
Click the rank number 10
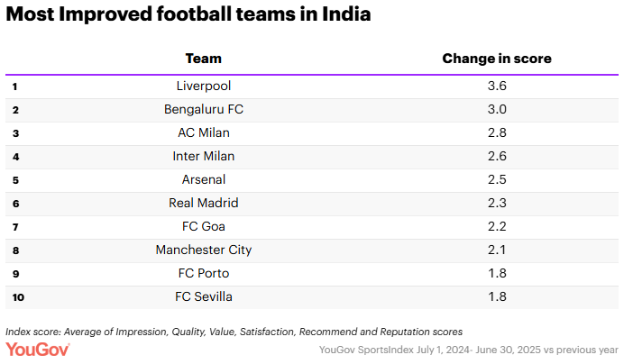[17, 297]
